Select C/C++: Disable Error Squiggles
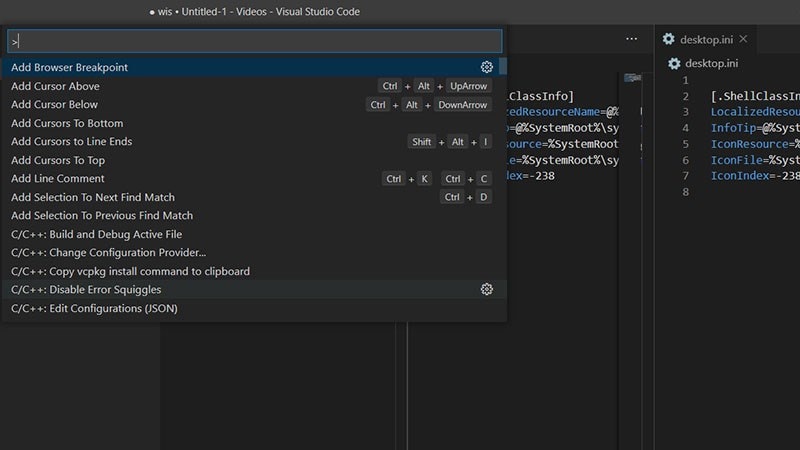800x450 pixels. 254,289
